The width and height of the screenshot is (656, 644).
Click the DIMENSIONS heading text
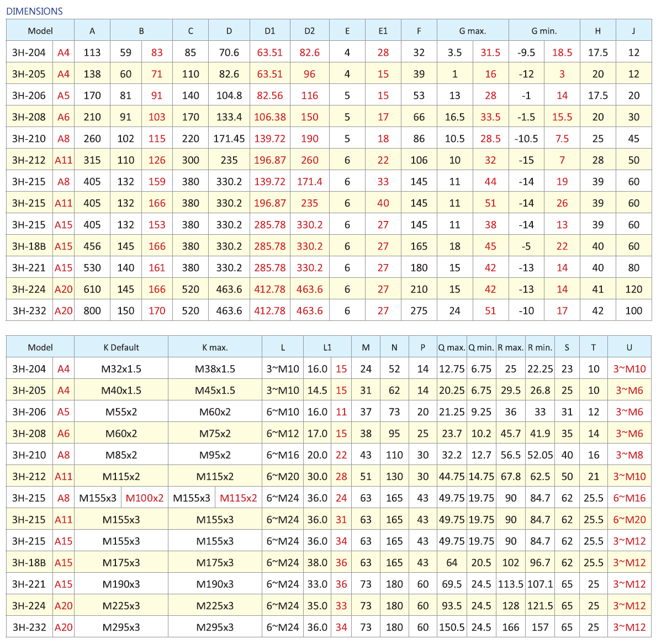(x=34, y=11)
